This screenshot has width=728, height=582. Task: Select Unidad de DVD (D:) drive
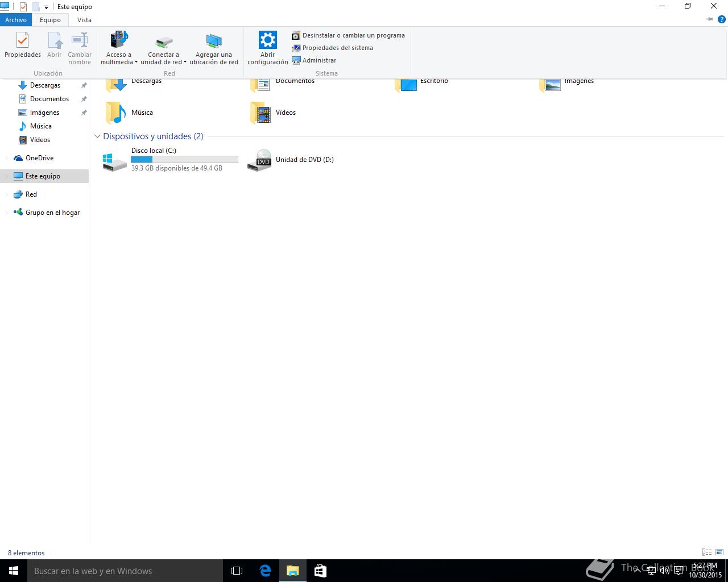291,160
